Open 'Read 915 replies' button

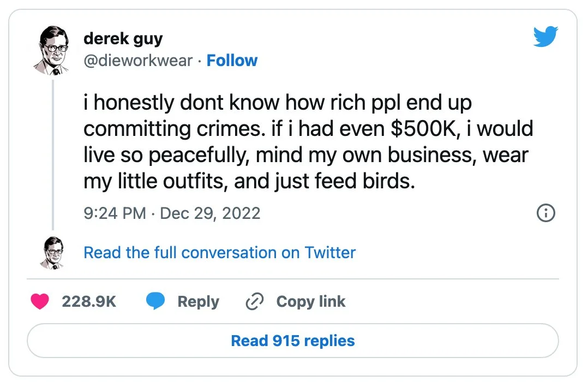click(x=293, y=341)
